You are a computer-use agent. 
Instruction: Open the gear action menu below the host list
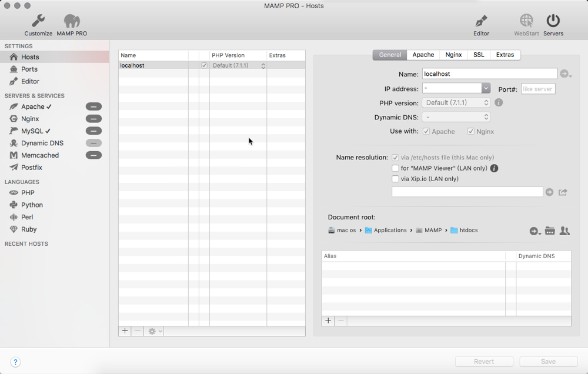pyautogui.click(x=153, y=330)
